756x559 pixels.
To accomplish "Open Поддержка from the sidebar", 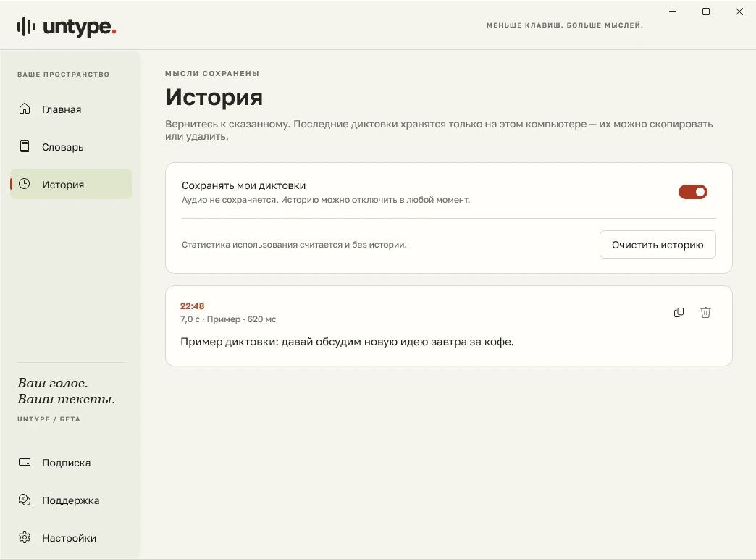I will [x=71, y=500].
